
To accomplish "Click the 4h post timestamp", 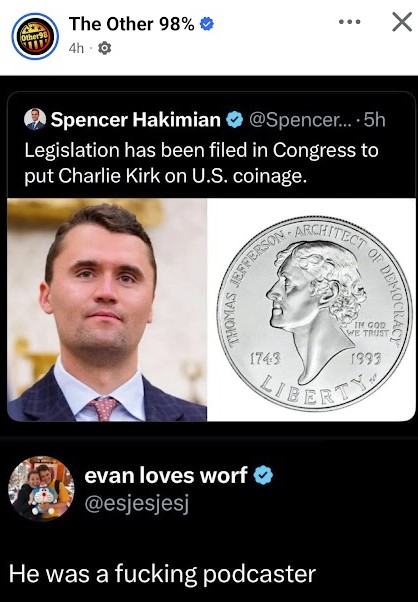I will point(76,48).
